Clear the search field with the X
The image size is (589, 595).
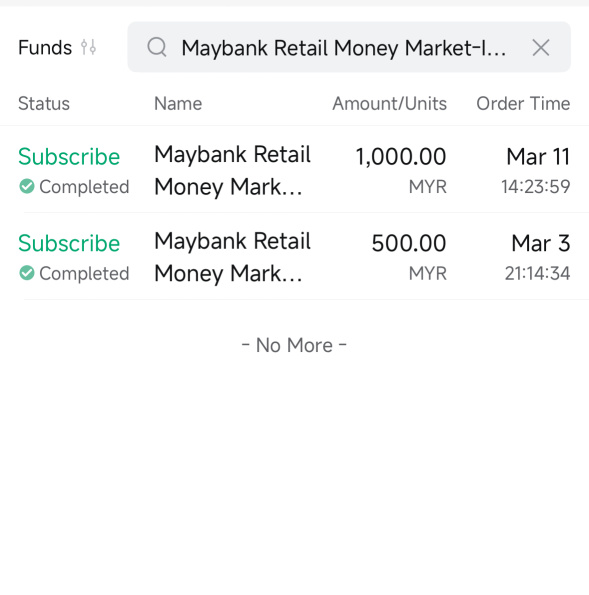pos(541,48)
